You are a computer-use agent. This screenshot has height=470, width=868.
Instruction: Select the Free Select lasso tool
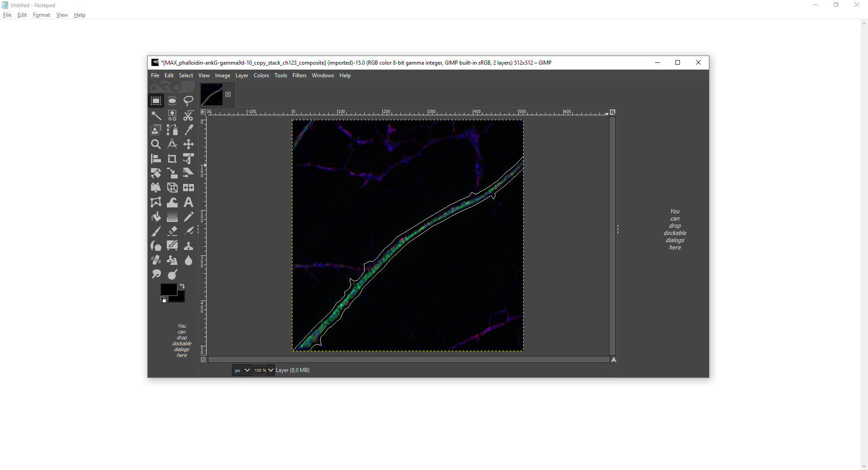point(189,101)
